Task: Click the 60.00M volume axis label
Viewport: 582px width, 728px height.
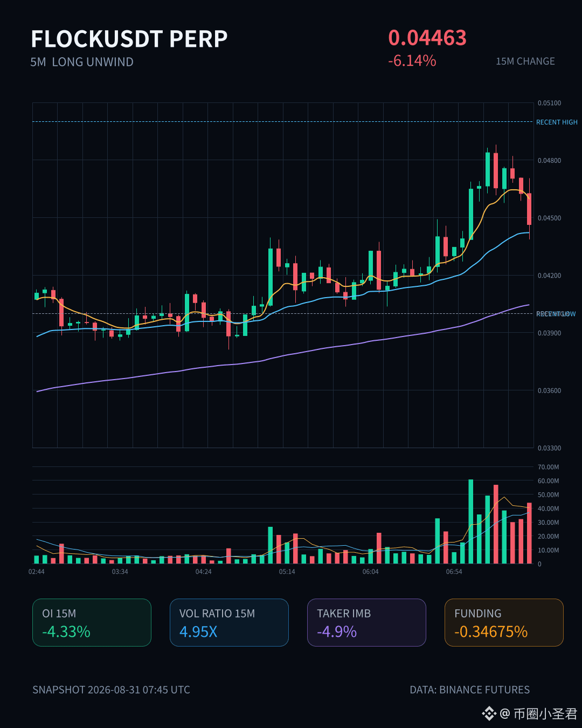Action: (x=549, y=481)
